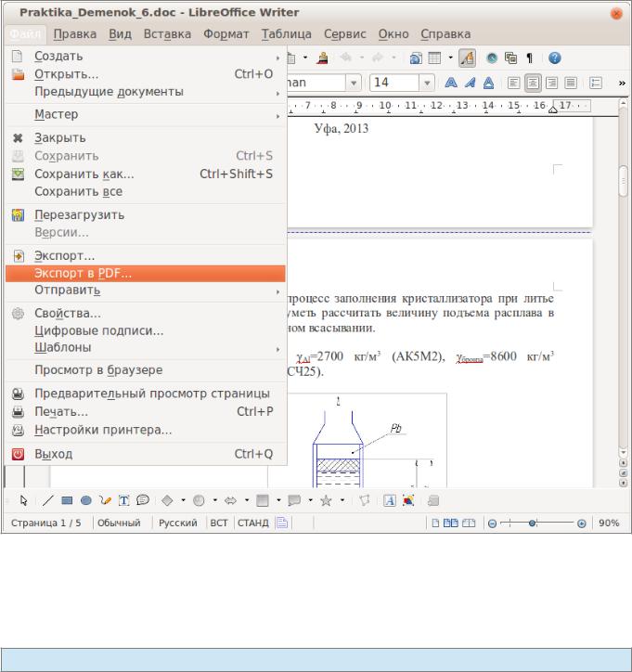632x672 pixels.
Task: Open the font size dropdown arrow
Action: 427,83
